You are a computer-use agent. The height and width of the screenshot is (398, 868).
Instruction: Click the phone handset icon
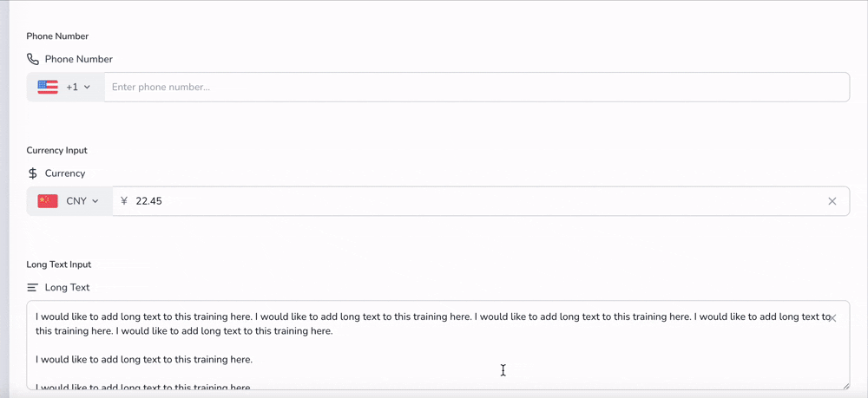click(x=33, y=59)
